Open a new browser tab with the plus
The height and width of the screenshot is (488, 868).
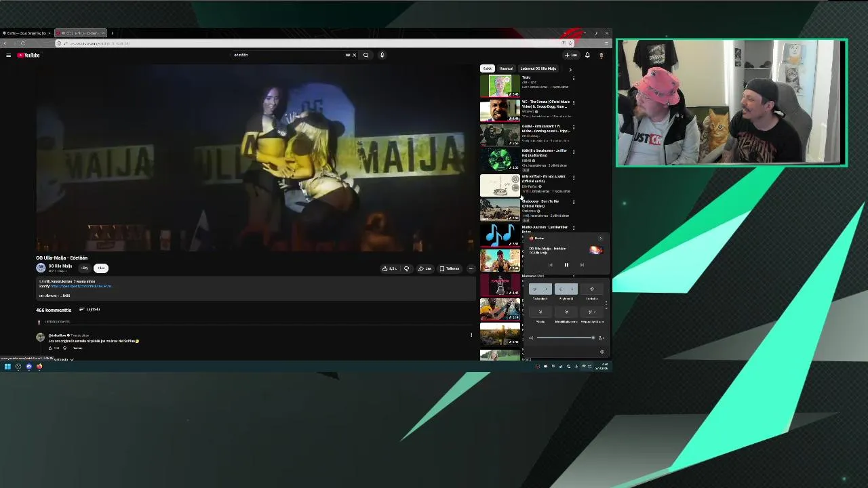(x=112, y=33)
